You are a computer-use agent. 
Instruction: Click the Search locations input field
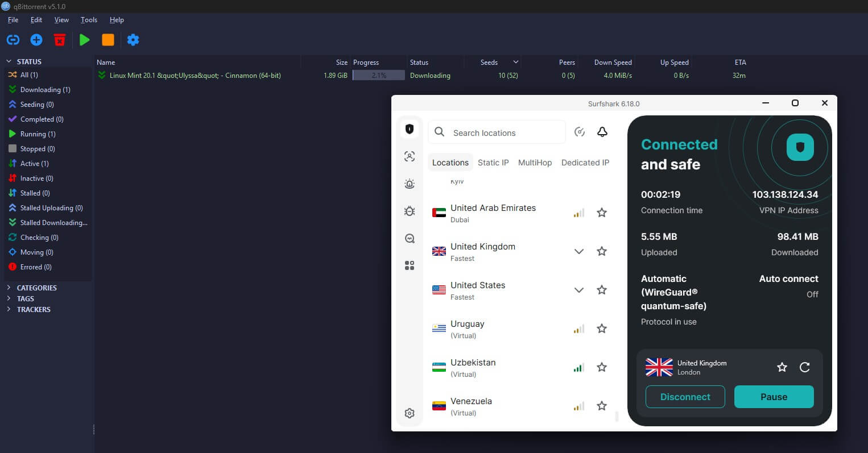pos(497,132)
